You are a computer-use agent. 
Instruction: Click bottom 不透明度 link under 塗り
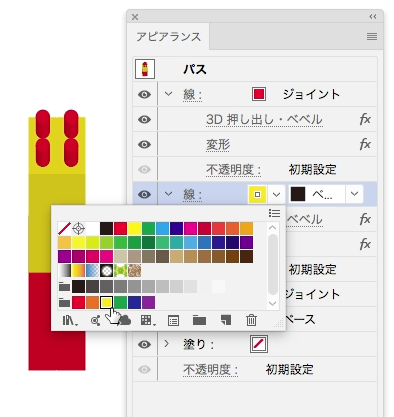click(x=210, y=370)
